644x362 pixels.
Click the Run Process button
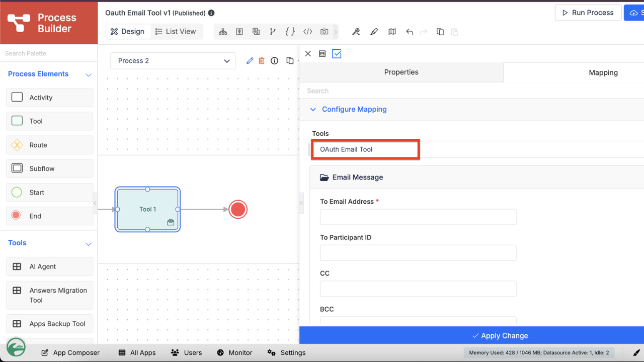pos(587,13)
